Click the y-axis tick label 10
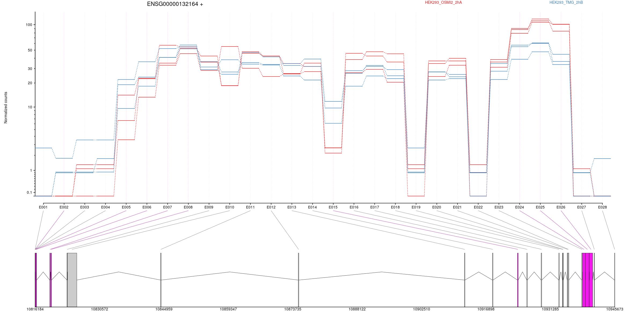 pyautogui.click(x=30, y=107)
